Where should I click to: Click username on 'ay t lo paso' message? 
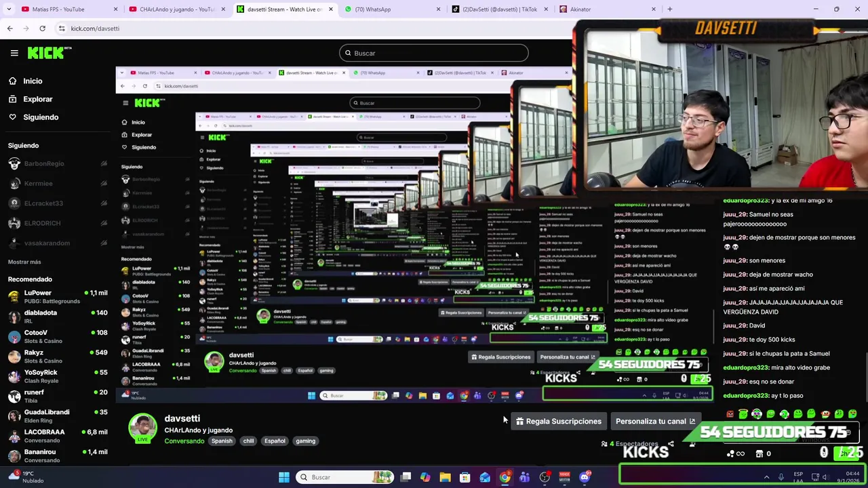746,396
